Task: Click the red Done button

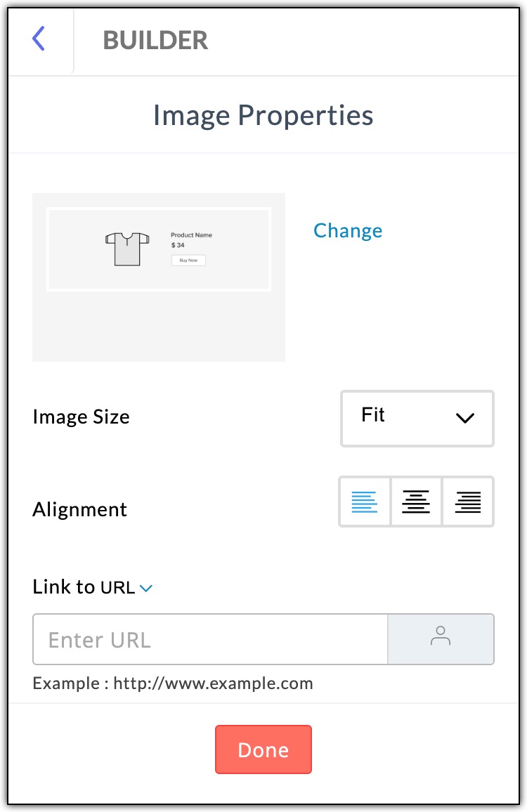Action: point(263,749)
